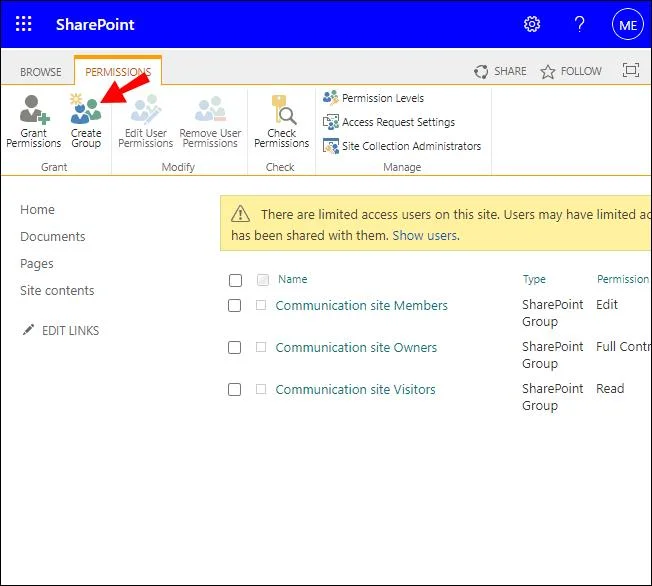This screenshot has height=586, width=652.
Task: Click the Check Permissions text label
Action: (x=282, y=138)
